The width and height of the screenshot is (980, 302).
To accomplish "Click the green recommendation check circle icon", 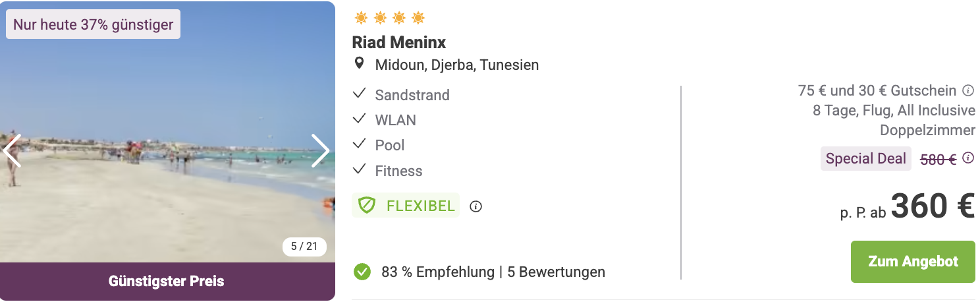I will (x=362, y=272).
